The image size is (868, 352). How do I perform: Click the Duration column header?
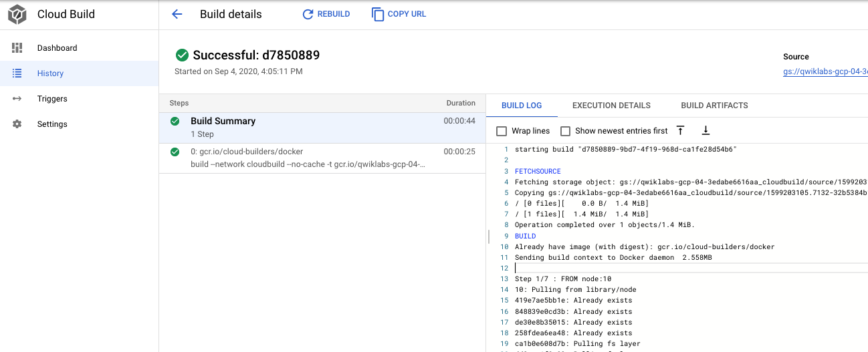tap(461, 103)
